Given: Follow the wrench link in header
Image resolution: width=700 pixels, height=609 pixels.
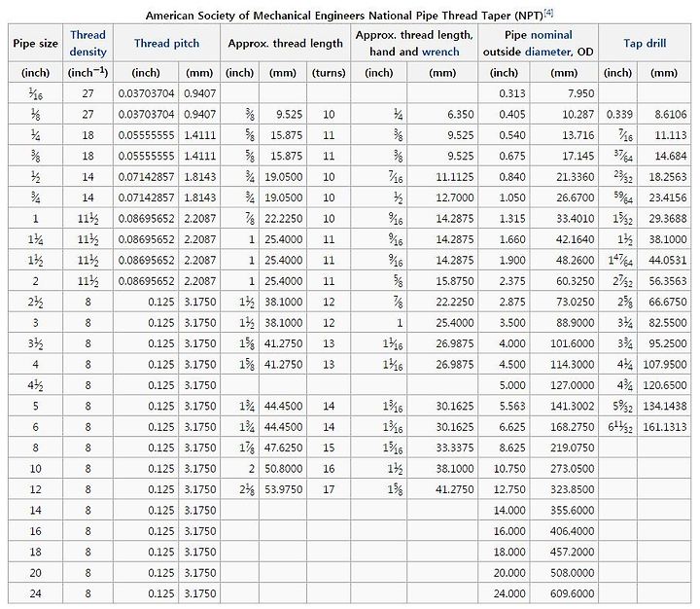Looking at the screenshot, I should point(440,52).
